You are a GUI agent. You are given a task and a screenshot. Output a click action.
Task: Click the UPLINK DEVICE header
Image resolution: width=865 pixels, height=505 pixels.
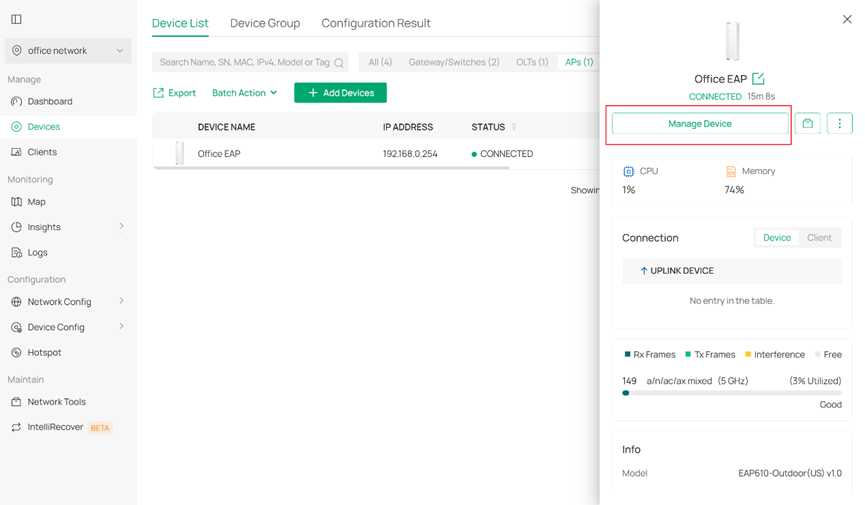[x=732, y=271]
